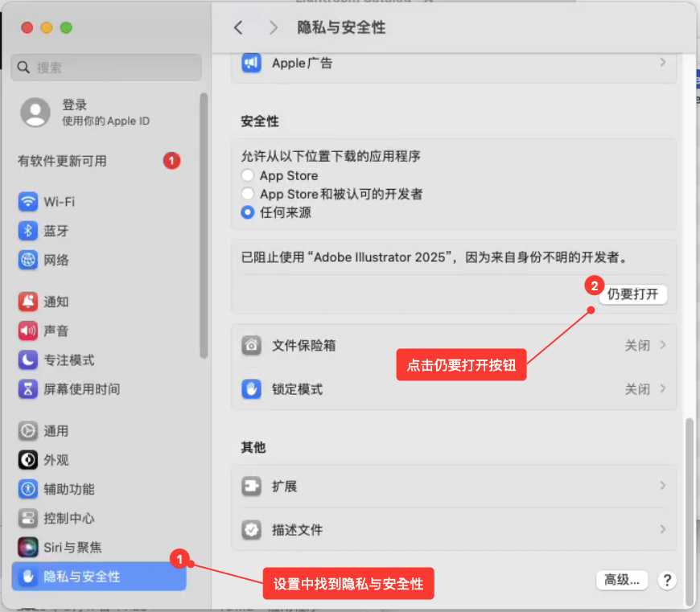Open 专注模式 moon icon
700x612 pixels.
coord(28,360)
